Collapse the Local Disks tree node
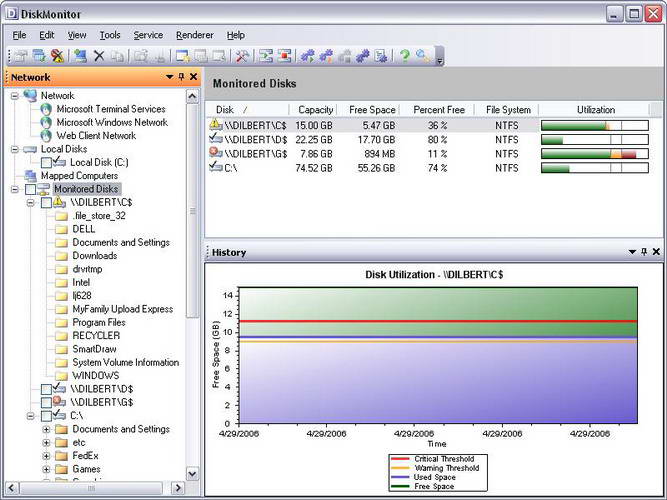Screen dimensions: 667x500 tap(15, 149)
